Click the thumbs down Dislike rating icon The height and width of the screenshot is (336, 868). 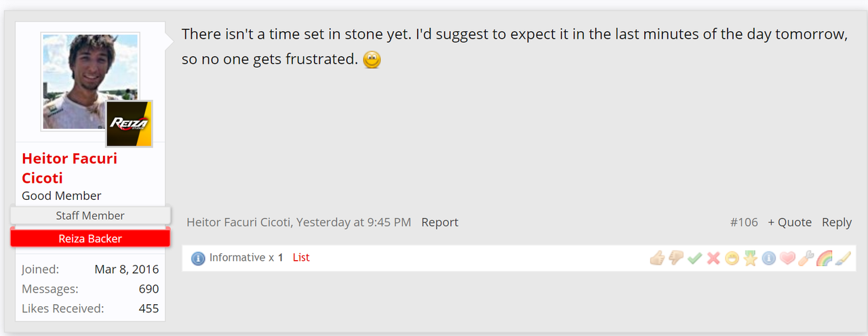click(x=675, y=258)
